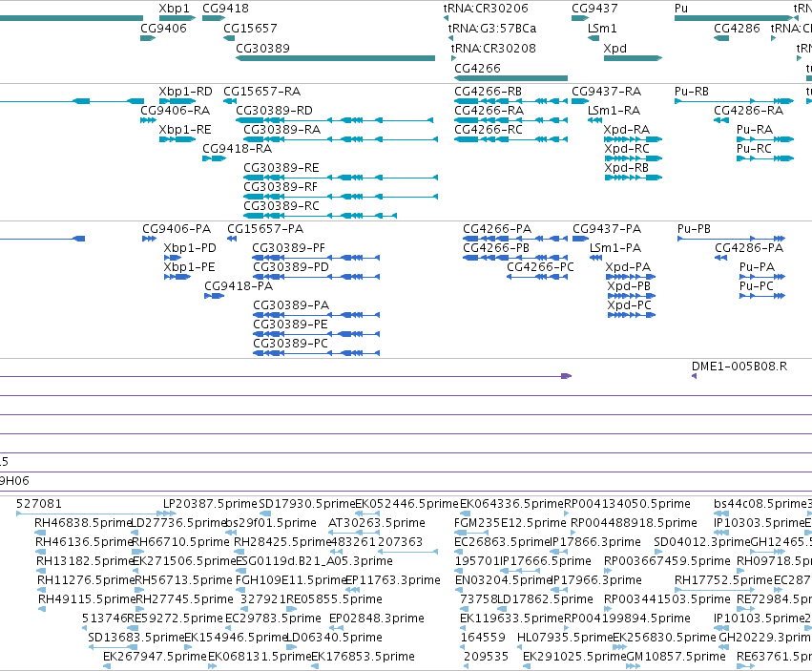
Task: Click the CG30389-RD transcript label
Action: pos(275,111)
